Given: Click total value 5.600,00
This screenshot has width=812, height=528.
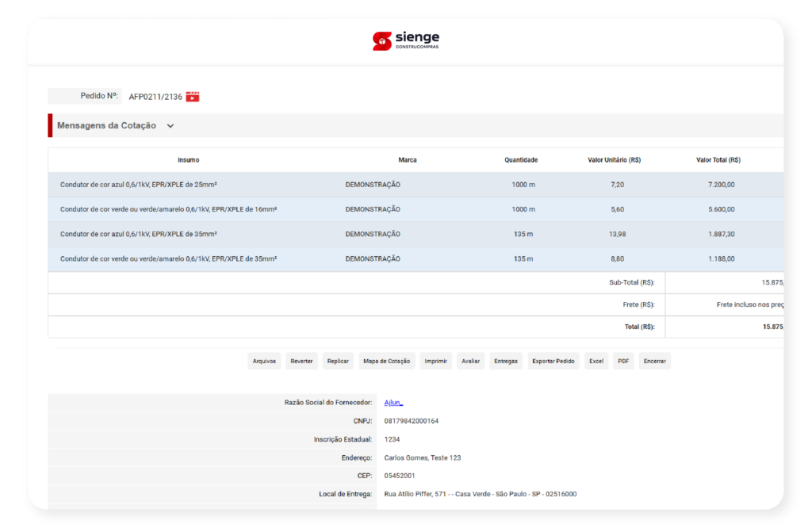Looking at the screenshot, I should (x=722, y=209).
